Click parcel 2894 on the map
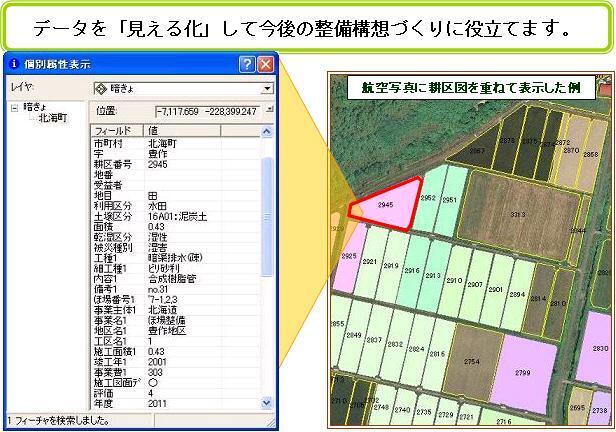This screenshot has width=616, height=432. 517,294
